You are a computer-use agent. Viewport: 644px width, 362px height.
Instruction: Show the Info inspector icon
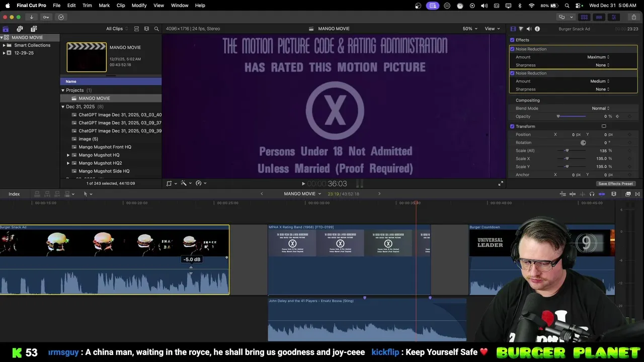click(x=537, y=29)
